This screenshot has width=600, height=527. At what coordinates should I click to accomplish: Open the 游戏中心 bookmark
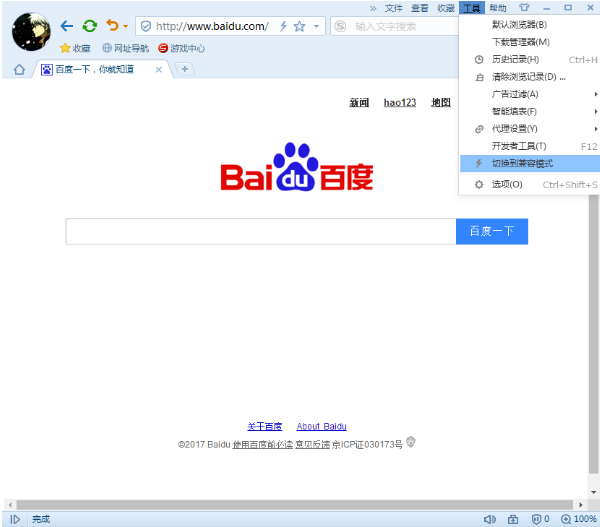181,48
